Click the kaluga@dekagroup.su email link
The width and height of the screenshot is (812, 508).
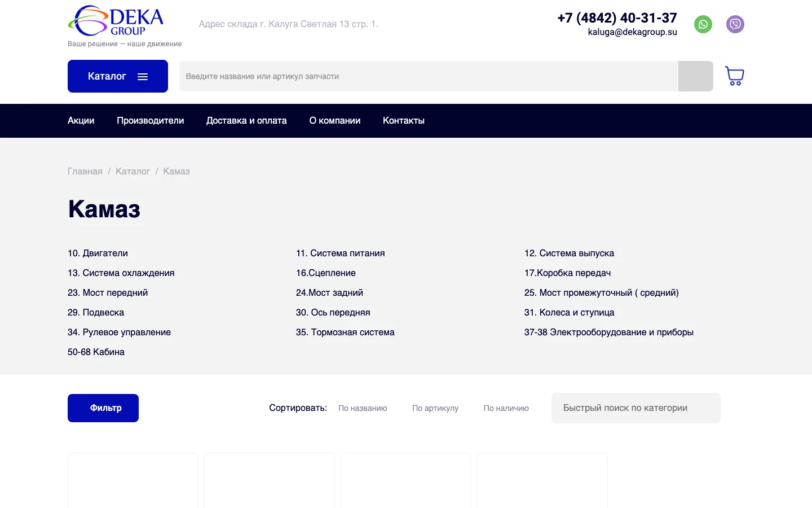pyautogui.click(x=632, y=32)
